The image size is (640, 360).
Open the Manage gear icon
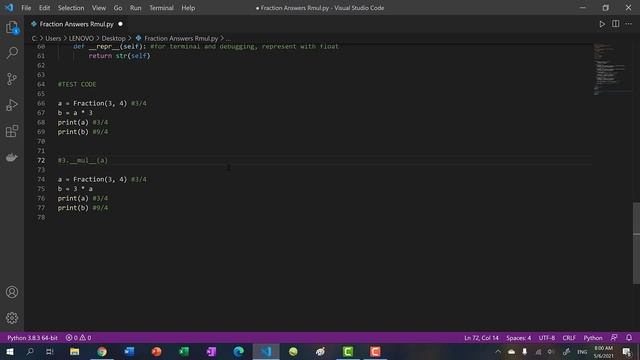(x=12, y=318)
